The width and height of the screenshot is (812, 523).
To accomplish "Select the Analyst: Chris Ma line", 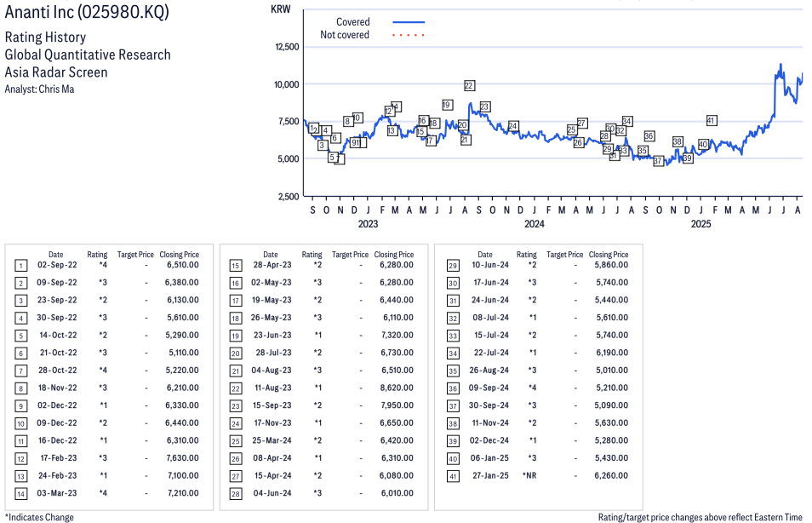I will pos(39,89).
